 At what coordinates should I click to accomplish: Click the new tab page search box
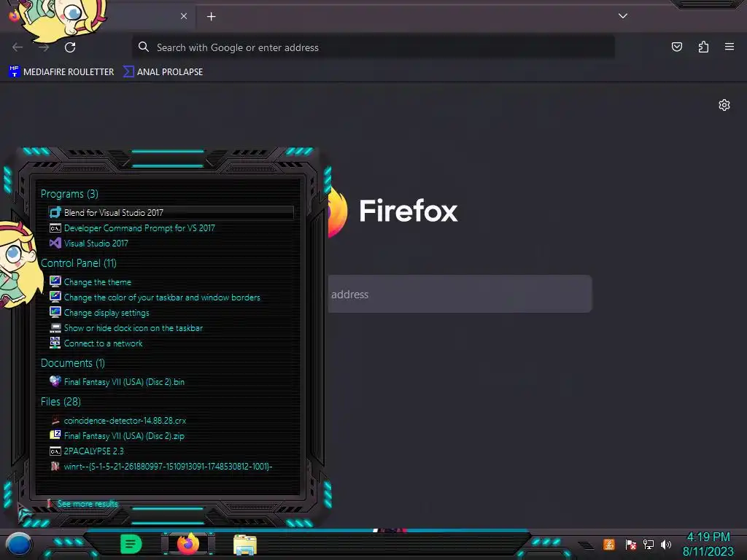pos(460,294)
